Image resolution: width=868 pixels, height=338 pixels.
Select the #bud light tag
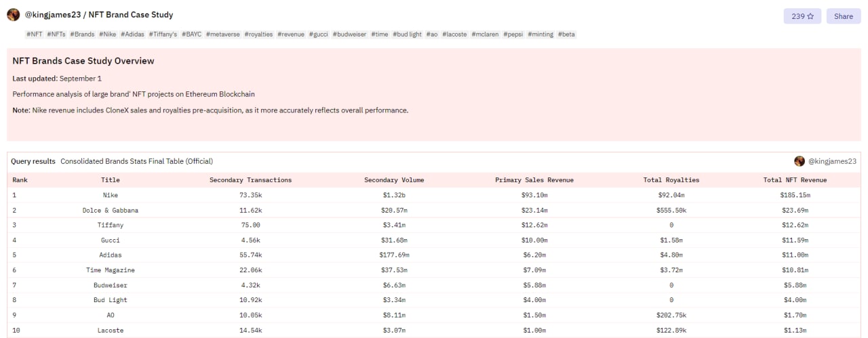coord(407,34)
